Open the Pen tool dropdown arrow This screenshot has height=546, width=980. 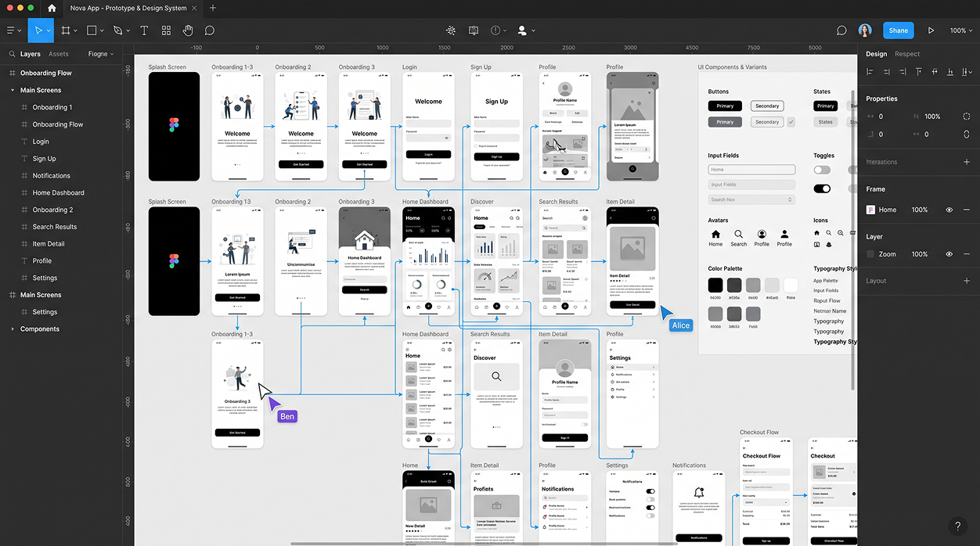click(x=128, y=31)
